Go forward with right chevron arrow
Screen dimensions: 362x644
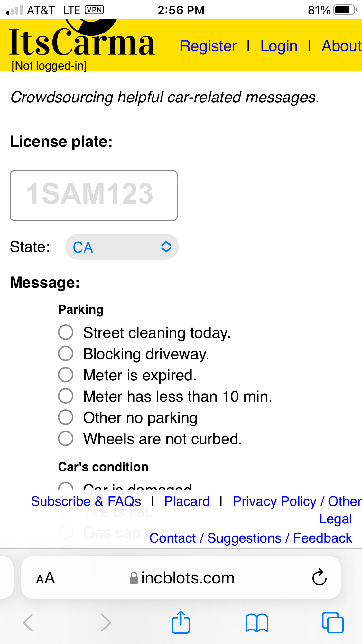[106, 623]
